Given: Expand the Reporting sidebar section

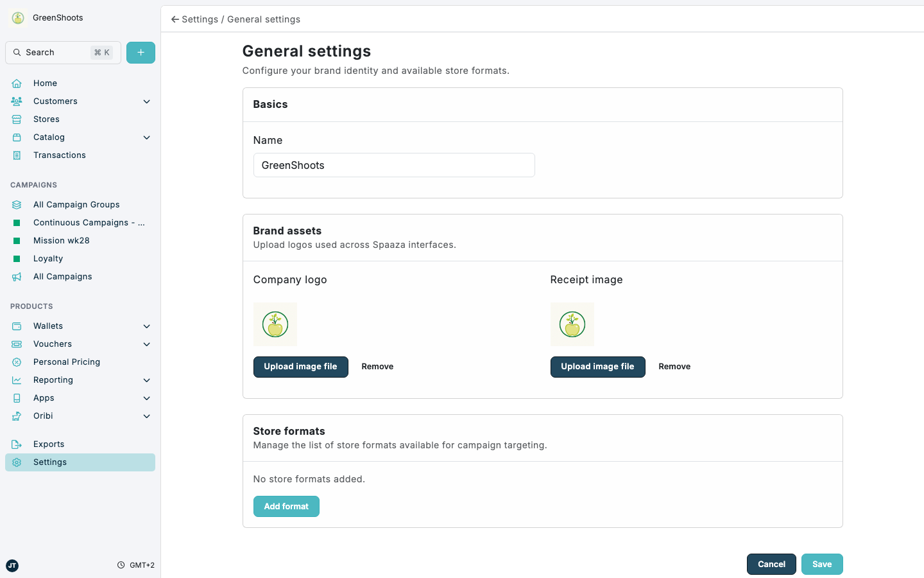Looking at the screenshot, I should (x=146, y=380).
